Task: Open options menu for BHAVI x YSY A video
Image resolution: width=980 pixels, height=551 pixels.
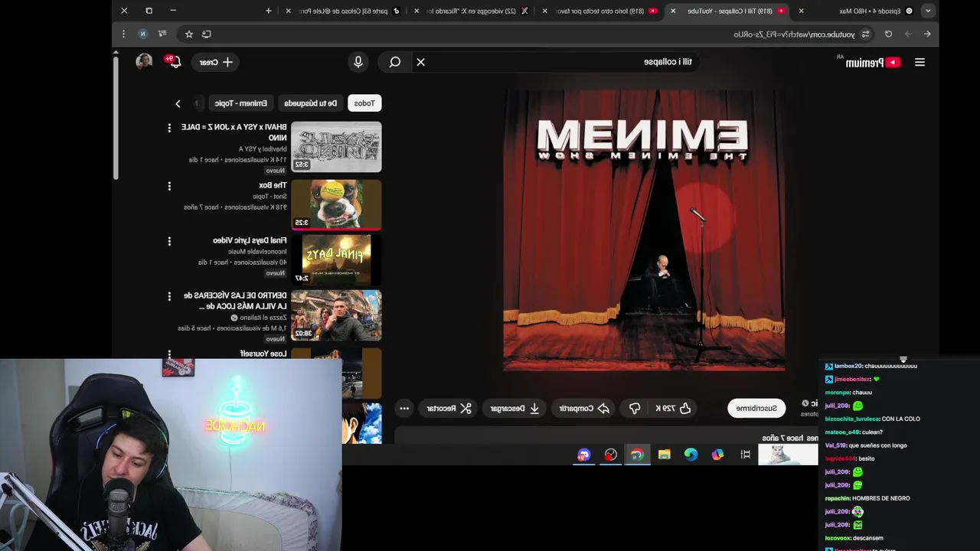Action: click(x=169, y=128)
